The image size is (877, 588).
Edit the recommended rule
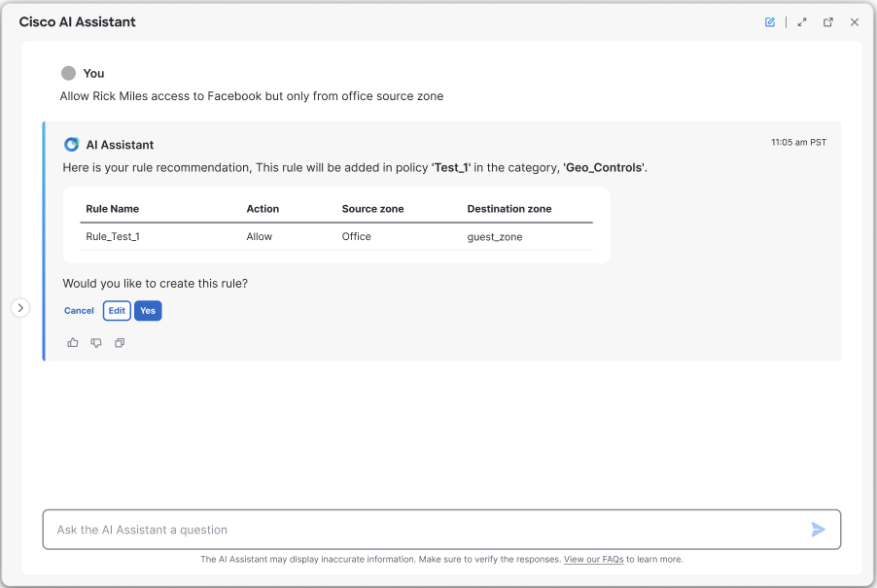click(x=117, y=311)
